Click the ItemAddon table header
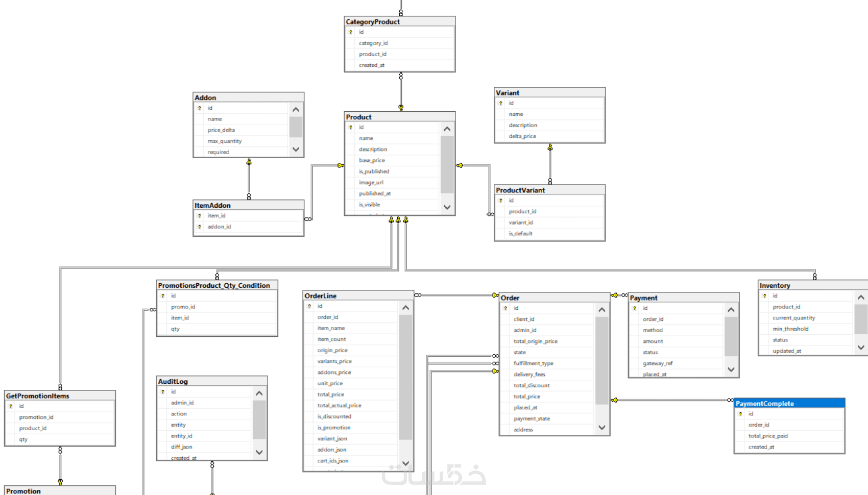Screen dimensions: 868x495 (x=249, y=206)
